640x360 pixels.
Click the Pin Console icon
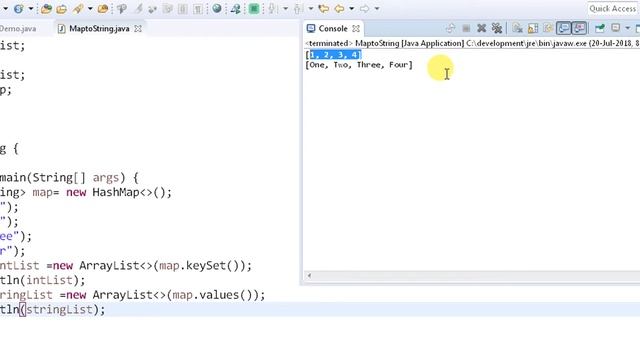(x=600, y=28)
